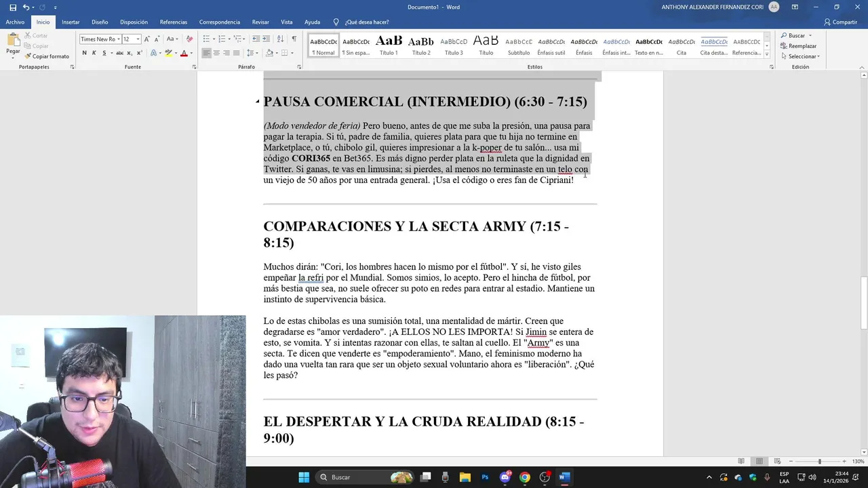Image resolution: width=868 pixels, height=488 pixels.
Task: Toggle left text alignment
Action: click(x=207, y=53)
